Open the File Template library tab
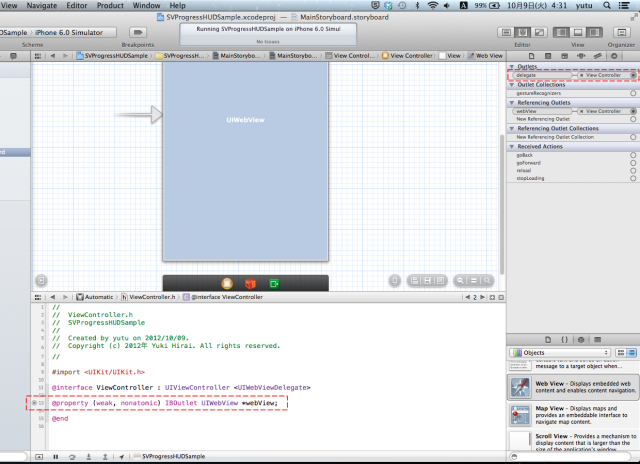This screenshot has width=640, height=464. click(x=548, y=340)
